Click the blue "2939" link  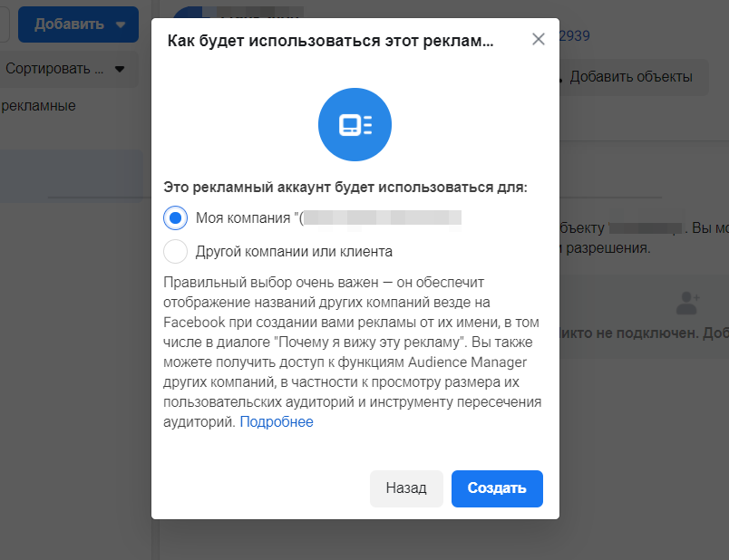(x=575, y=35)
